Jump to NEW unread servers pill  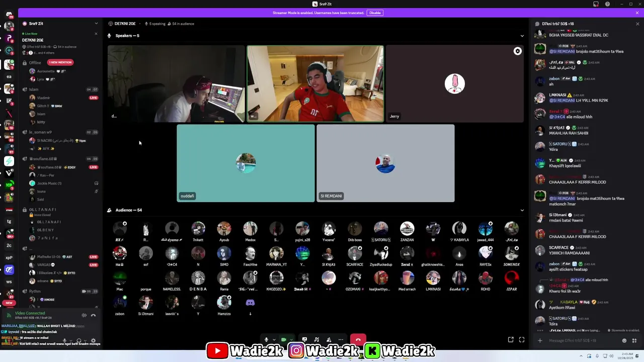(9, 303)
